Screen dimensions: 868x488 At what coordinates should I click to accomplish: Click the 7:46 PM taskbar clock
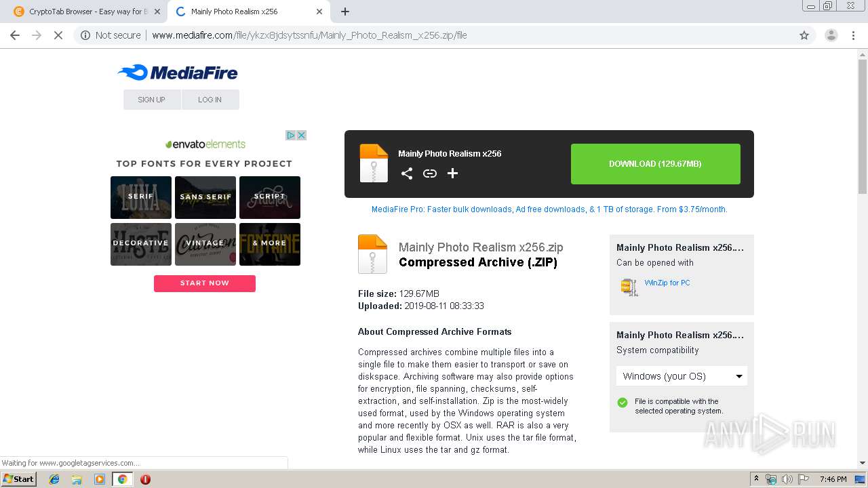833,479
